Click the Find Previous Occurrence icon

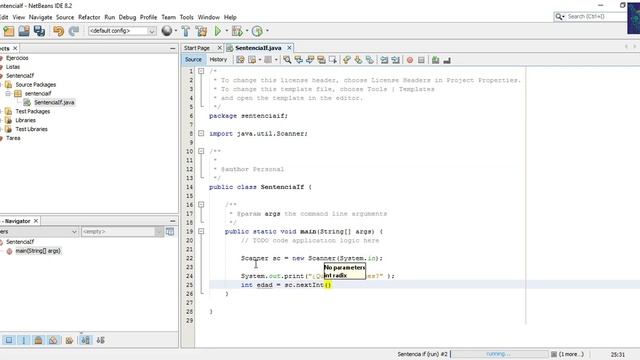click(x=299, y=60)
